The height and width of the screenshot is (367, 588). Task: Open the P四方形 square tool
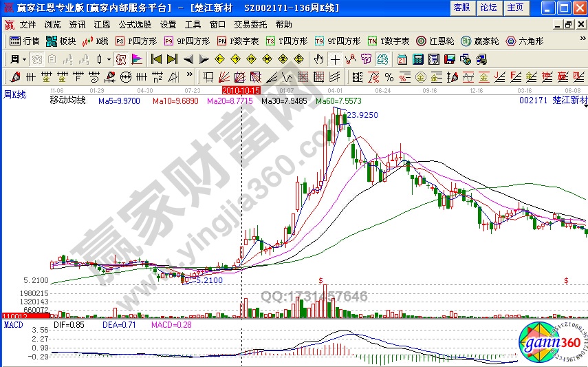click(136, 41)
